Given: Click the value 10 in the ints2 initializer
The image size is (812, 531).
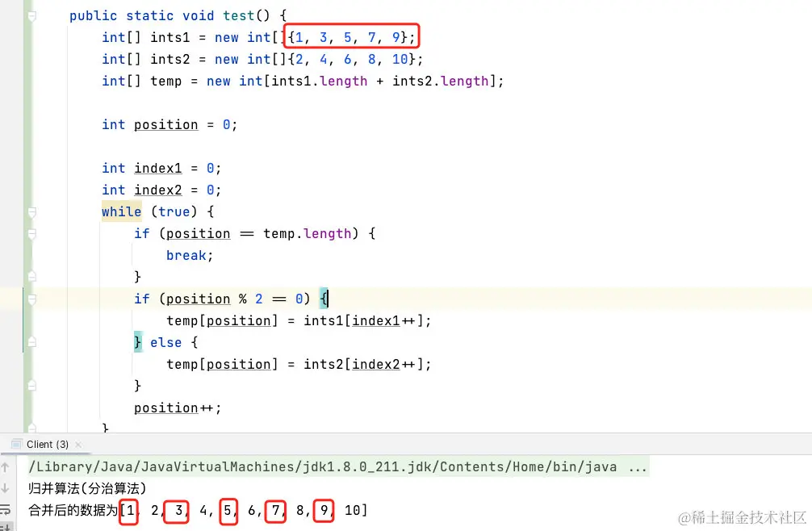Looking at the screenshot, I should tap(400, 59).
